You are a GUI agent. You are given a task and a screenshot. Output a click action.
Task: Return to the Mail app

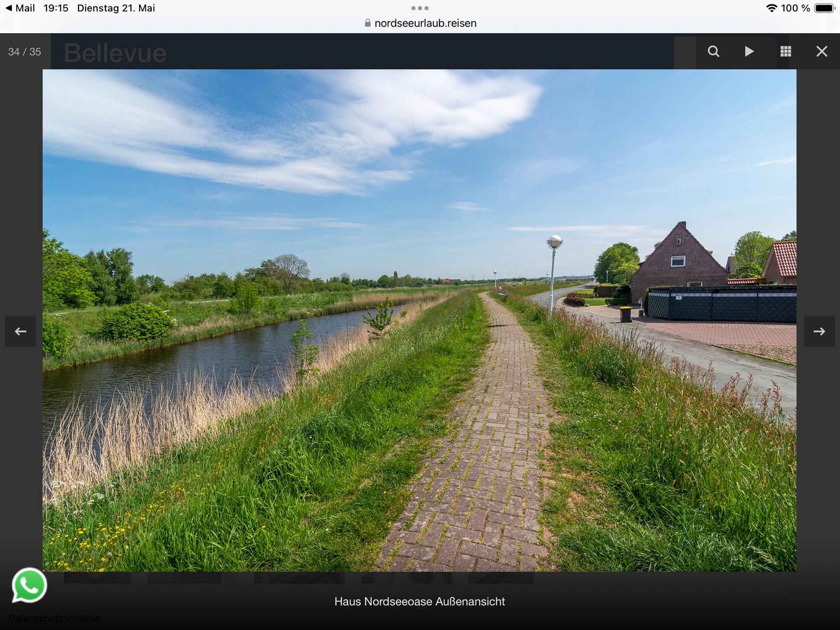(x=20, y=8)
